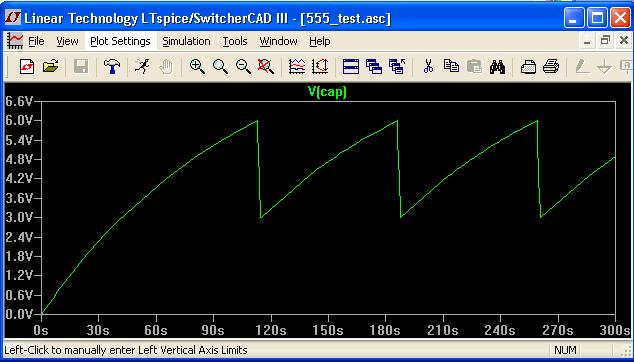The image size is (634, 362).
Task: Click the V(cap) trace label
Action: (x=328, y=92)
